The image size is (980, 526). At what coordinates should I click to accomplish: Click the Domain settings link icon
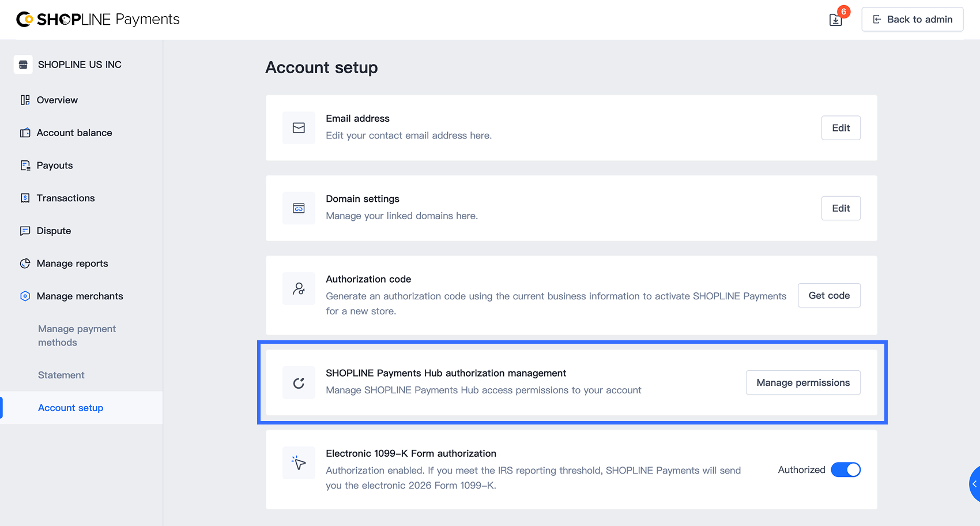[x=299, y=208]
